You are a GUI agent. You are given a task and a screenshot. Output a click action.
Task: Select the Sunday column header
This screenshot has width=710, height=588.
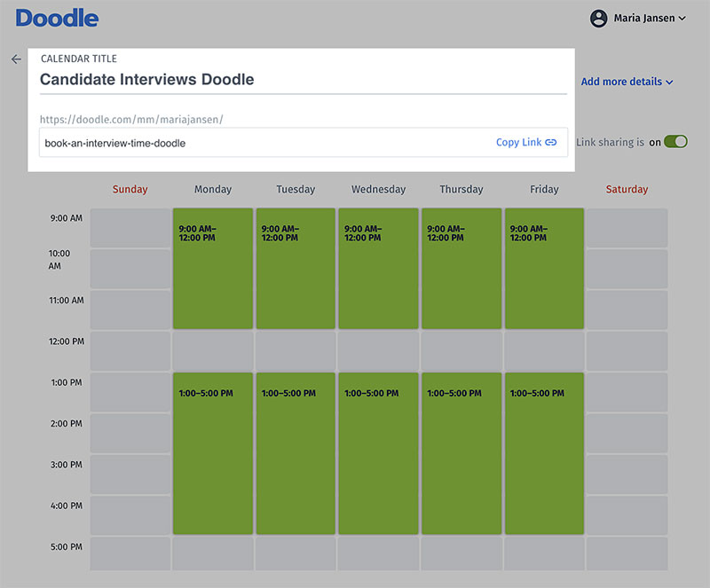tap(130, 189)
